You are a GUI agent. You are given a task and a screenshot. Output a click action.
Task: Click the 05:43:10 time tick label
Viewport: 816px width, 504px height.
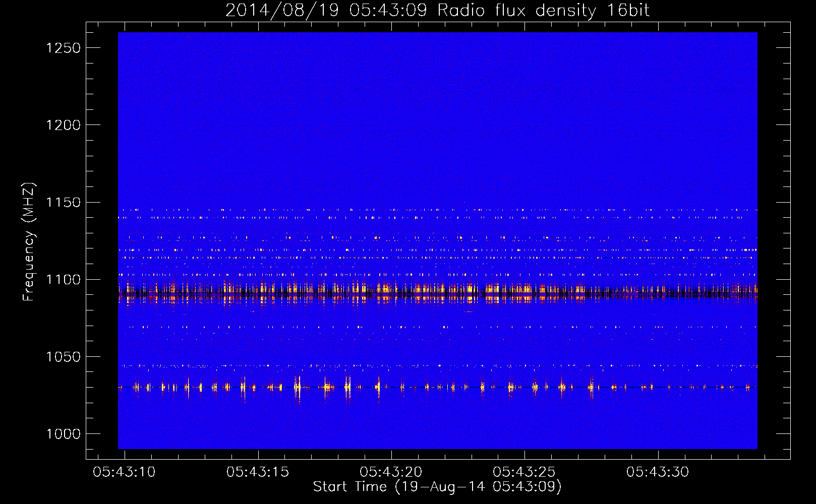[x=124, y=472]
